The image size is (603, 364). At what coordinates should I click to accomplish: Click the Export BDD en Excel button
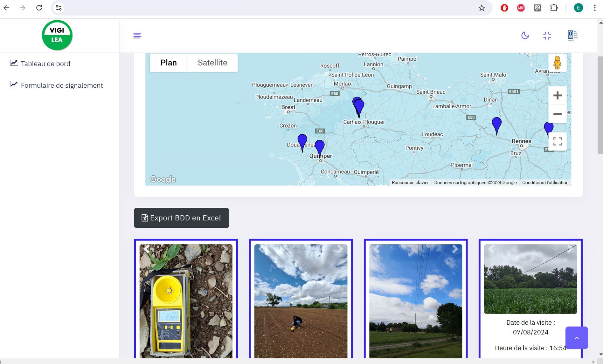tap(181, 218)
